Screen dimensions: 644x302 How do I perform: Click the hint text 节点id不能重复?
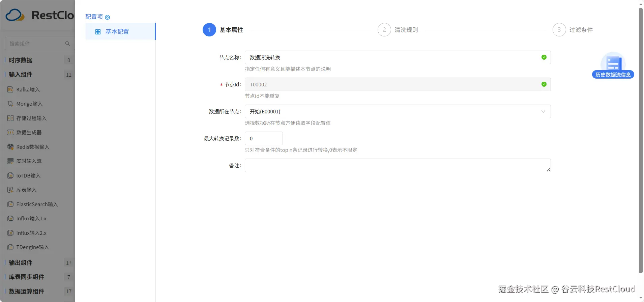(x=262, y=96)
